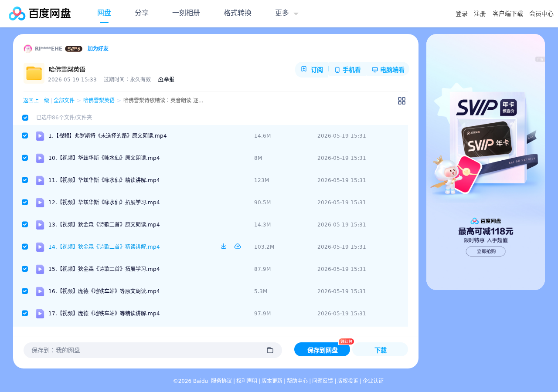Click the report (举报) icon

click(160, 80)
